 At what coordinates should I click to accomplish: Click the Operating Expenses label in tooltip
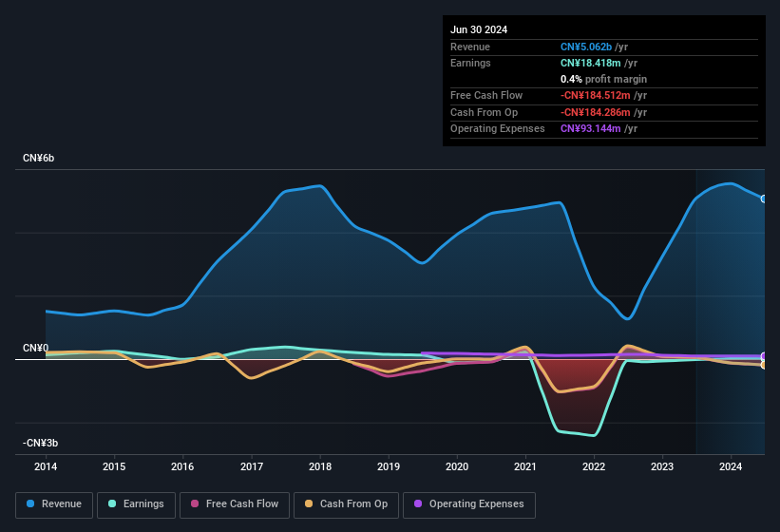click(498, 129)
